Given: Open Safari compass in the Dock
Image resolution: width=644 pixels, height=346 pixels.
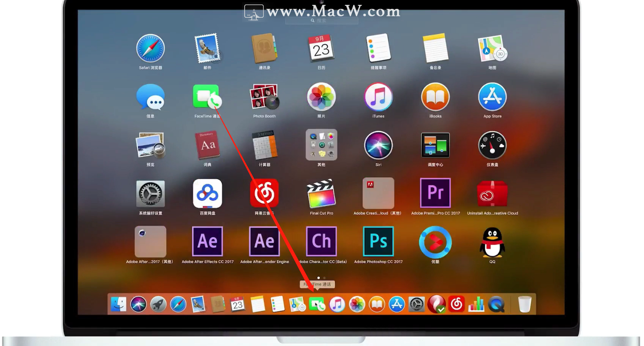Looking at the screenshot, I should coord(178,304).
